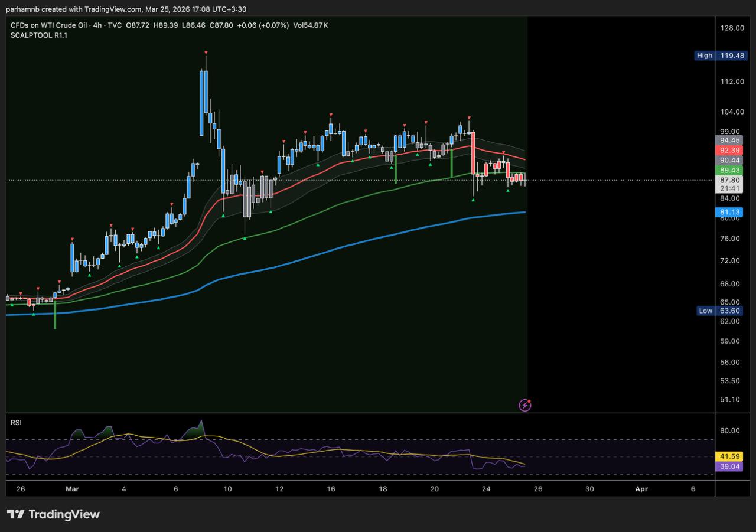
Task: Select the RSI pane label
Action: [17, 423]
